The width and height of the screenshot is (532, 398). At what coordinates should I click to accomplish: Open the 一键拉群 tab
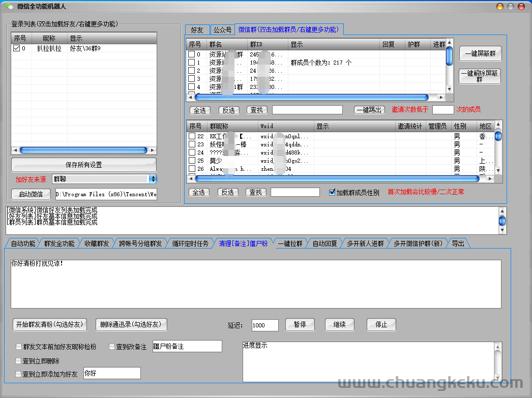click(290, 243)
